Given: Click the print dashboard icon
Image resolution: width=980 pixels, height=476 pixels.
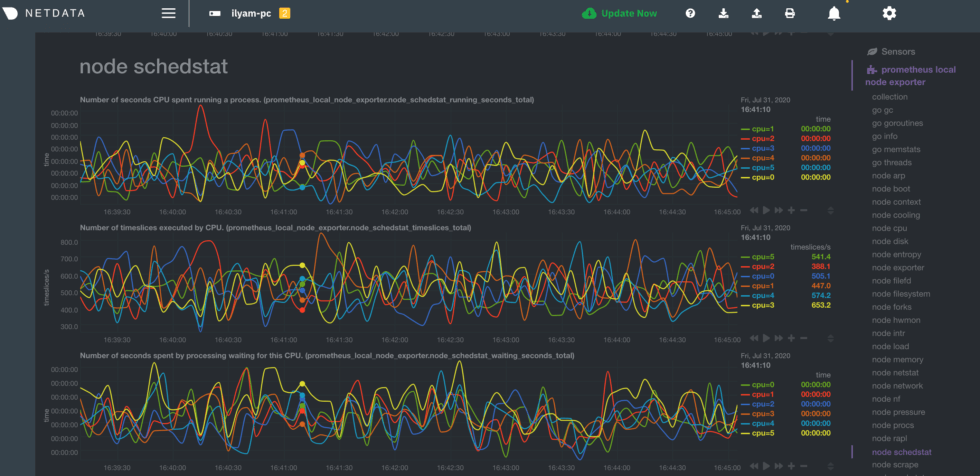Looking at the screenshot, I should click(x=790, y=14).
